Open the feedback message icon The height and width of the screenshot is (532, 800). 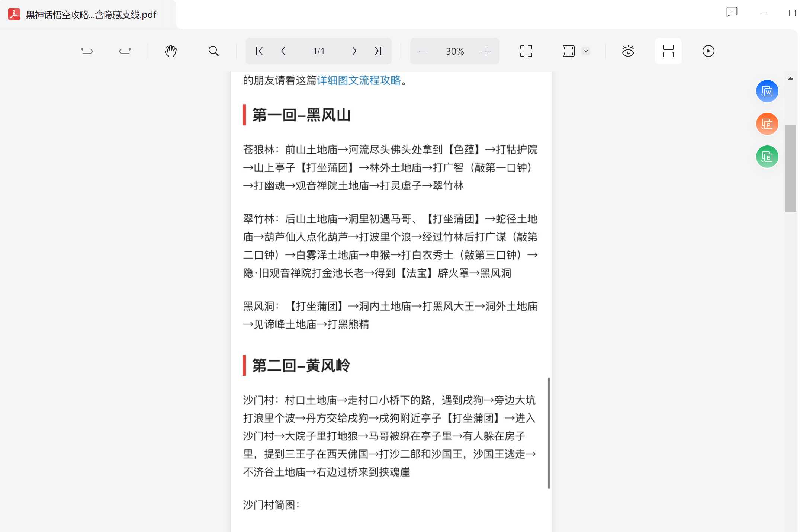(x=732, y=12)
